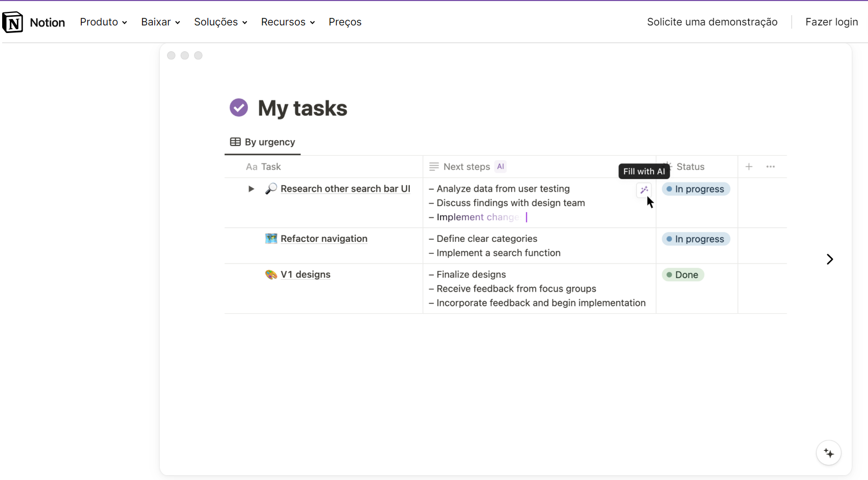
Task: Click the Fill with AI tooltip
Action: pyautogui.click(x=644, y=171)
